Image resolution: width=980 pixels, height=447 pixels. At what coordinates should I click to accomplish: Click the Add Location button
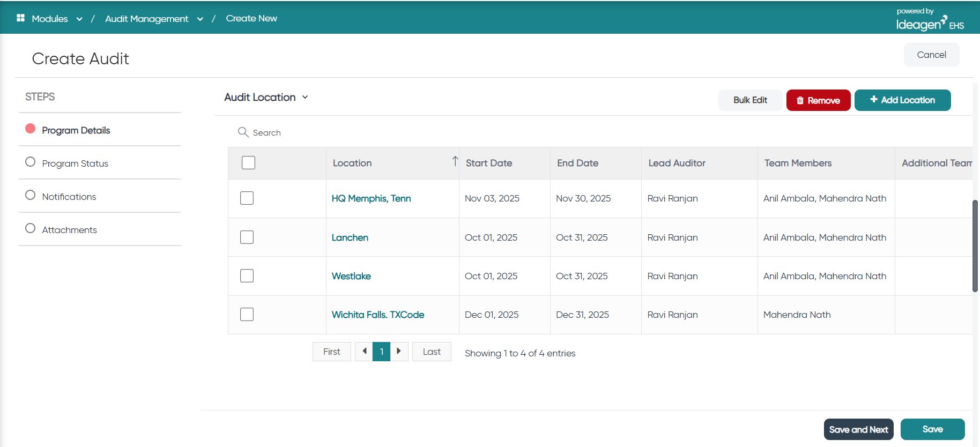pyautogui.click(x=902, y=100)
